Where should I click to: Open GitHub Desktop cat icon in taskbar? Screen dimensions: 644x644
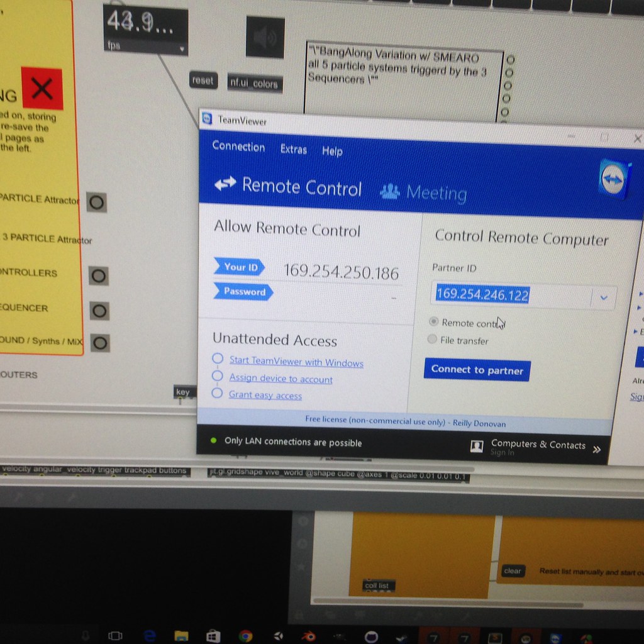tap(371, 636)
